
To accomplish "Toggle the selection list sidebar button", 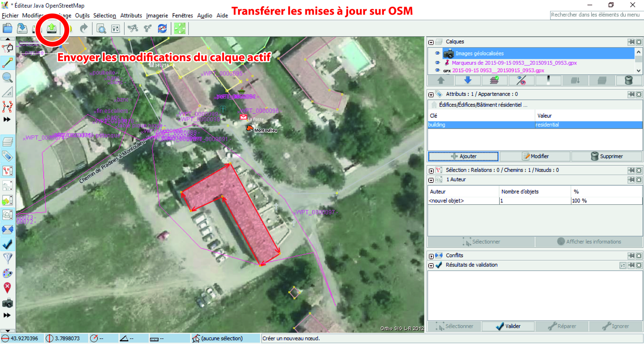I will point(7,171).
